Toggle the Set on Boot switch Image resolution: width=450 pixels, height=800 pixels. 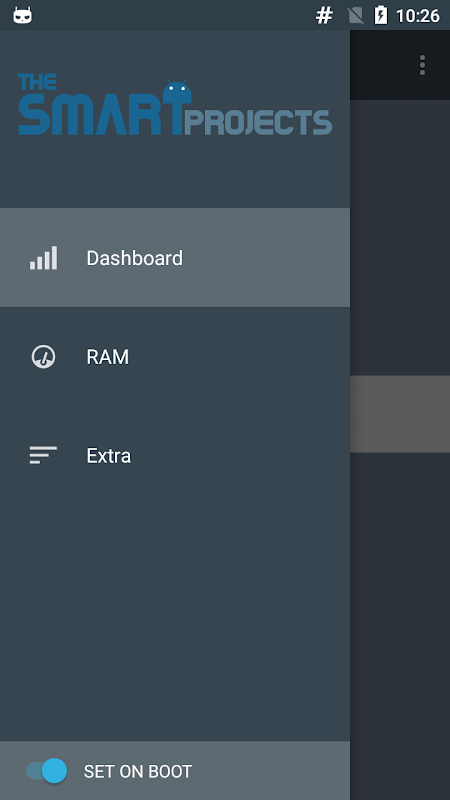coord(47,770)
